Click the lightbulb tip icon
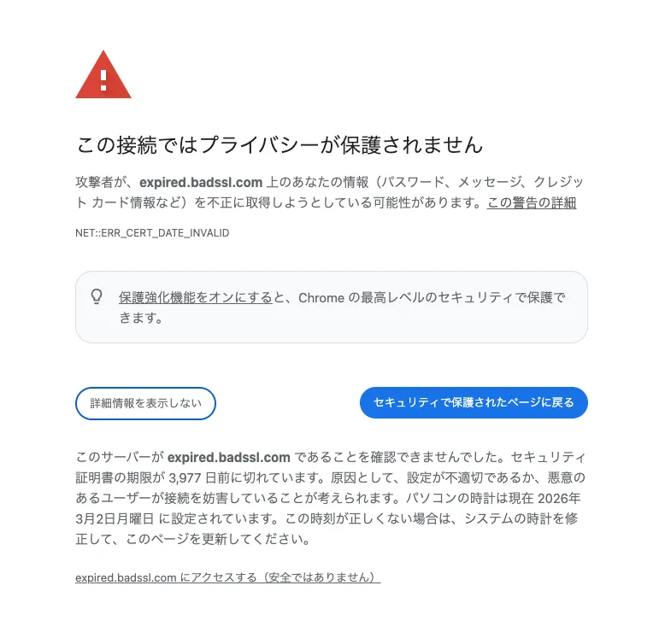 click(x=97, y=296)
